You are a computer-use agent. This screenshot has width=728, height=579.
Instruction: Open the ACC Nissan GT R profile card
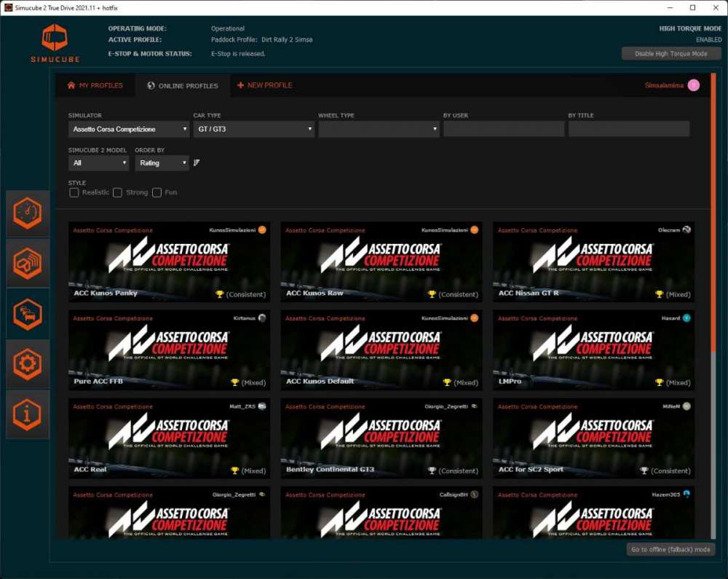click(x=594, y=262)
